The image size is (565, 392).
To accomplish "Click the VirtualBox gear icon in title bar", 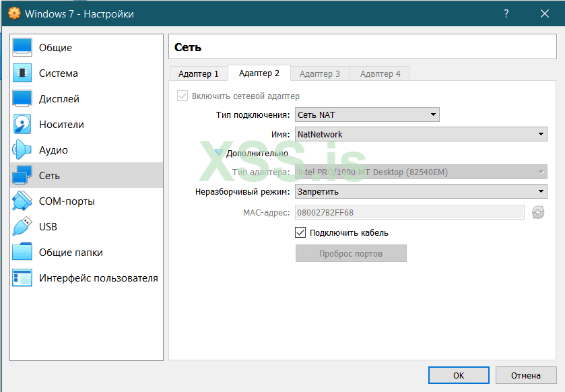I will coord(14,13).
